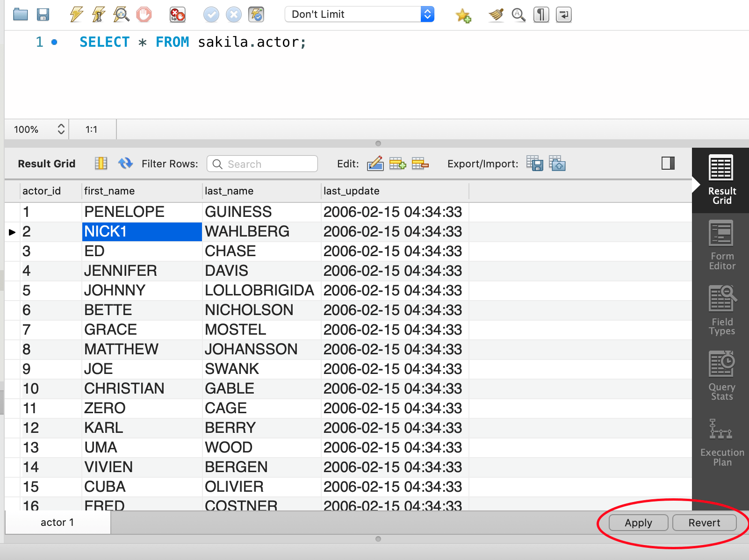Select the CHRISTIAN cell

coord(142,388)
